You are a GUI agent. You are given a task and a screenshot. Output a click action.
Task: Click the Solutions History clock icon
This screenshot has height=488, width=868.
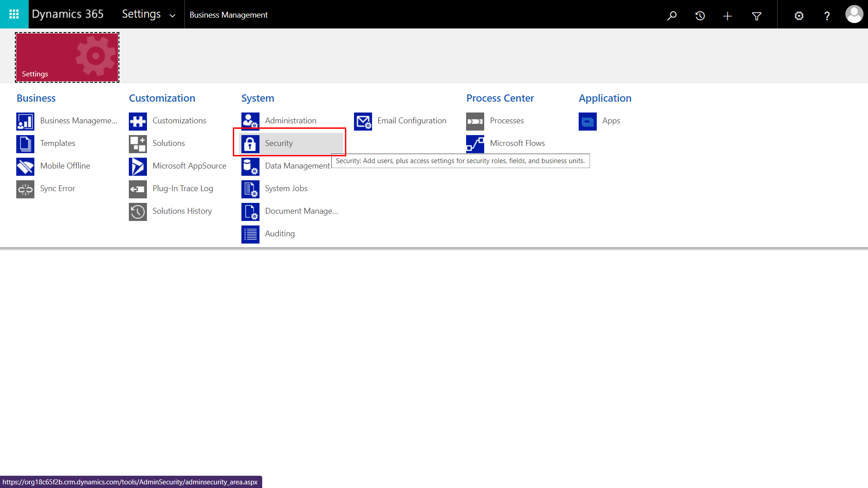coord(137,211)
